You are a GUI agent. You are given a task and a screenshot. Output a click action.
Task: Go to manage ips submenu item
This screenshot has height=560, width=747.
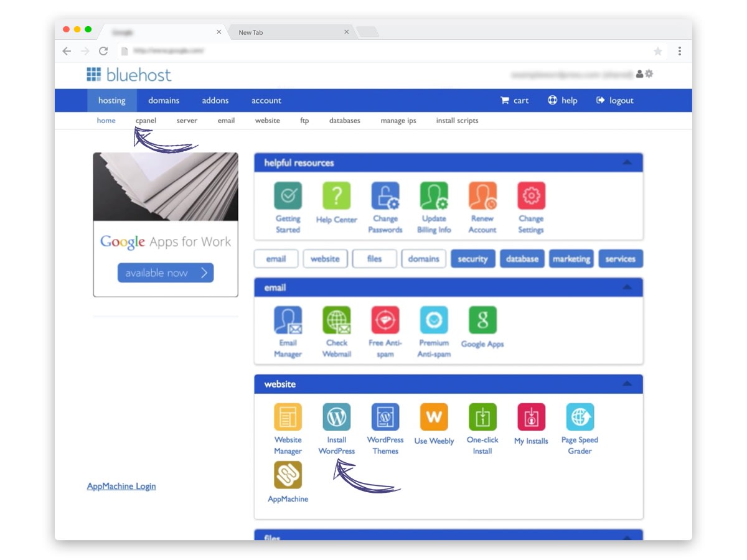coord(398,121)
